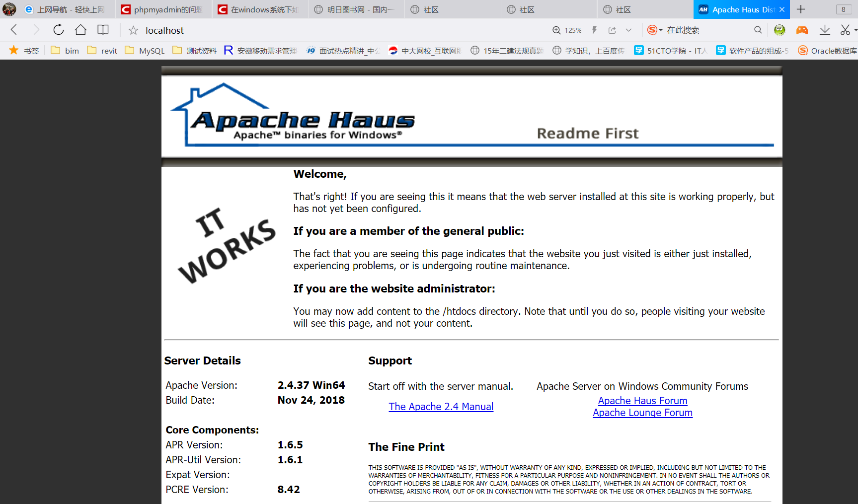This screenshot has width=858, height=504.
Task: Click the forward navigation arrow
Action: click(36, 30)
